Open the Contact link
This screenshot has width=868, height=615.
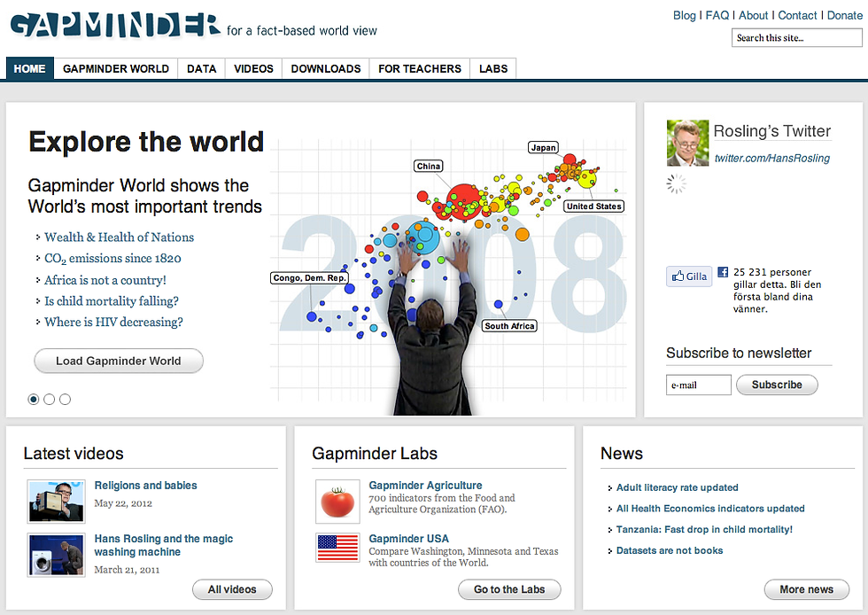797,16
